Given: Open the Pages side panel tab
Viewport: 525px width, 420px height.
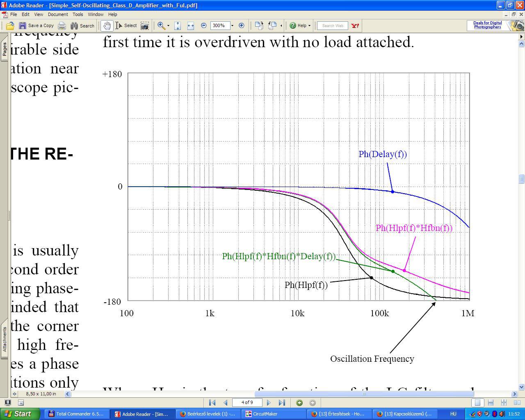Looking at the screenshot, I should (5, 50).
